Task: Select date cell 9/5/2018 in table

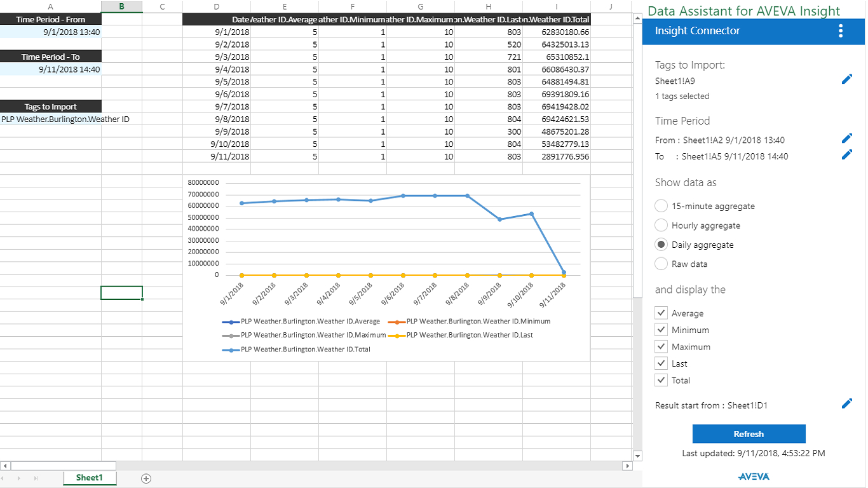Action: [217, 81]
